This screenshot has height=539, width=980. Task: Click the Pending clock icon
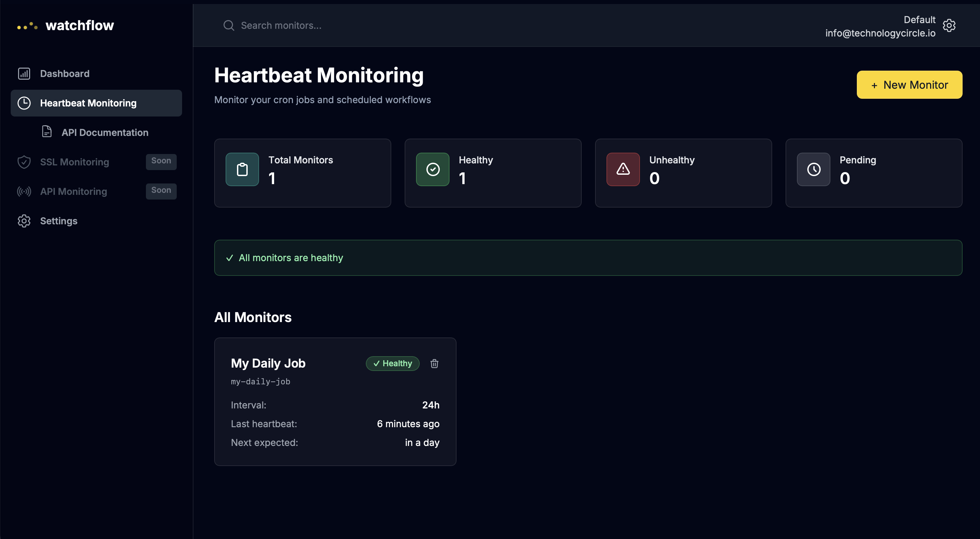point(813,169)
